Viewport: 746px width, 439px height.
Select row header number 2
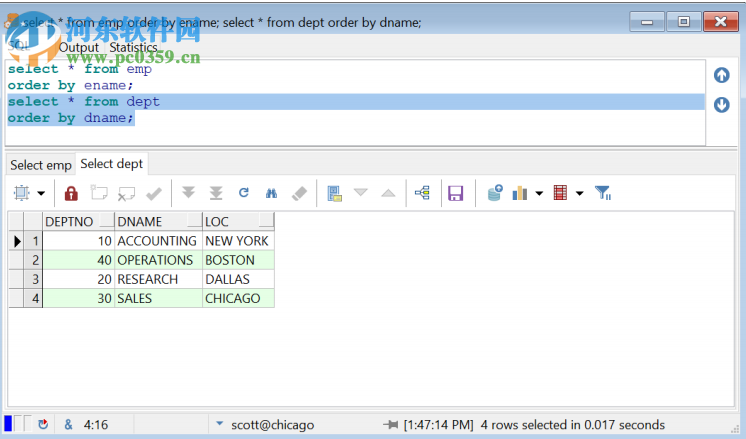[x=33, y=260]
